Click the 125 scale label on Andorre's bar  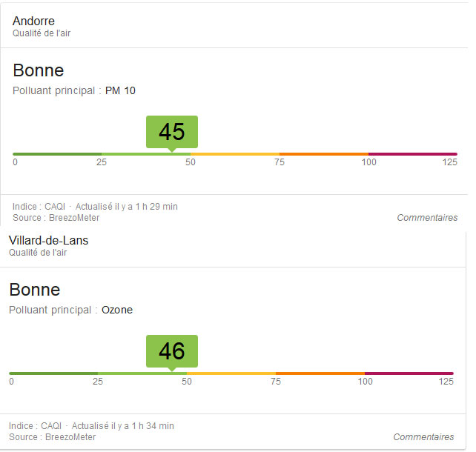(449, 162)
